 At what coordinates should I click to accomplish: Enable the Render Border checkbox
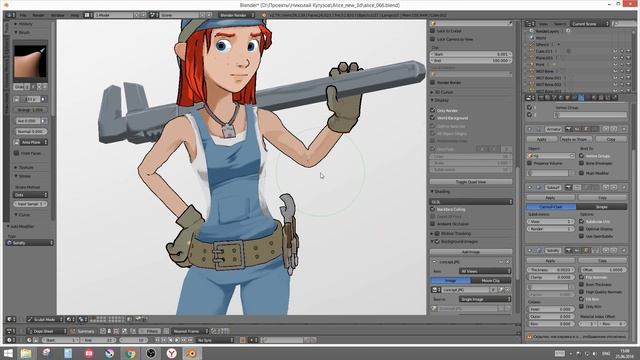point(433,82)
